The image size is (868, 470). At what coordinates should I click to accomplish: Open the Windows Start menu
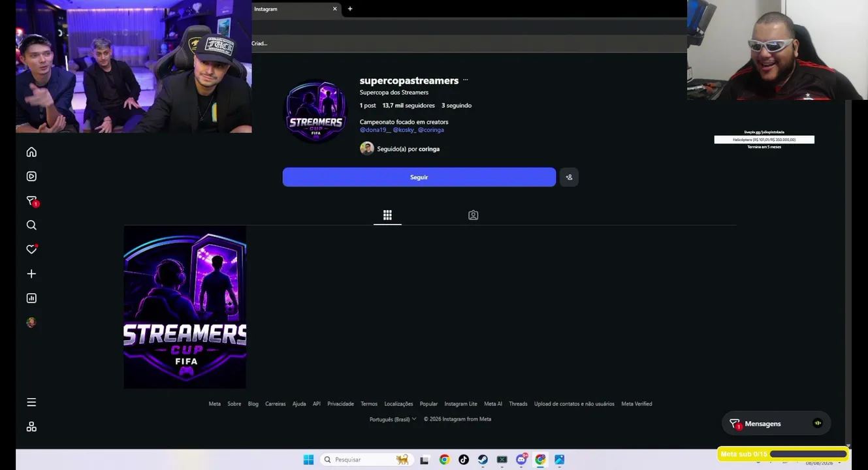[308, 460]
